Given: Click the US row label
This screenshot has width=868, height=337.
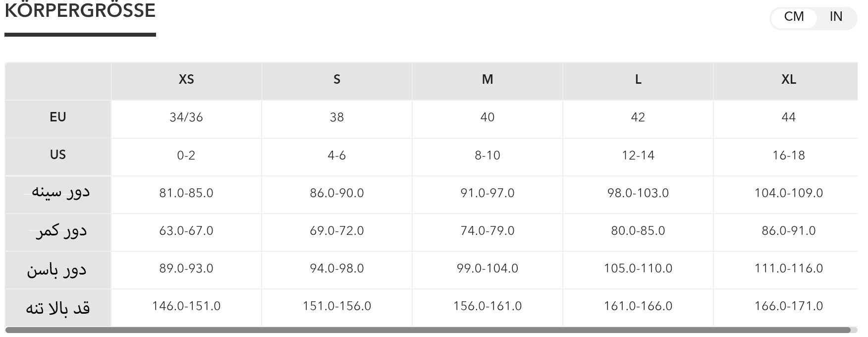Looking at the screenshot, I should 58,155.
